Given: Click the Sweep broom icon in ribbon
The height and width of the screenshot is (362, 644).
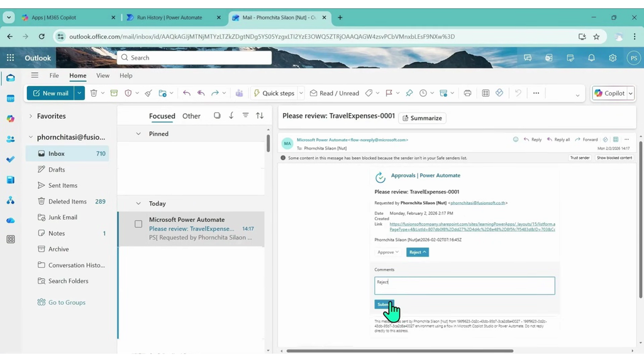Looking at the screenshot, I should (x=148, y=93).
